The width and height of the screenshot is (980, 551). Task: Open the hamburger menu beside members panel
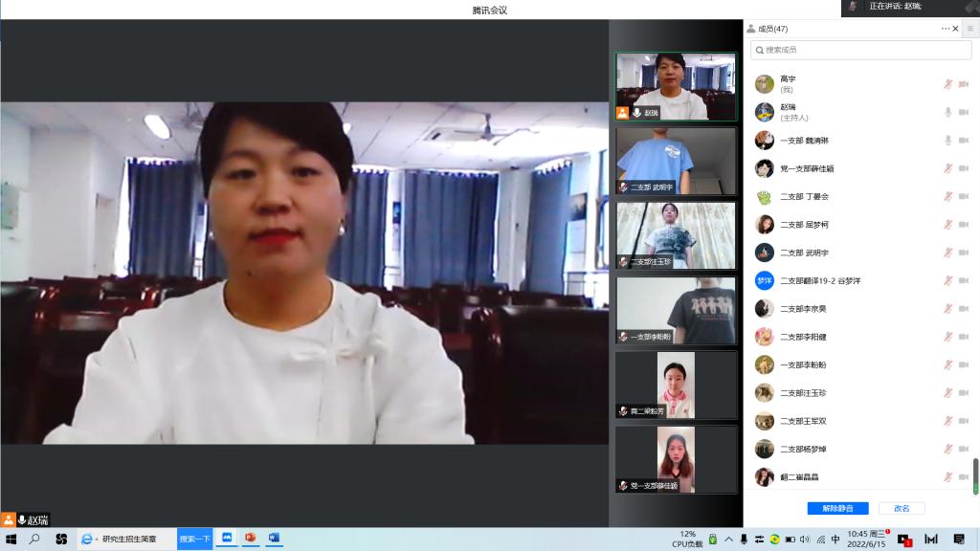(969, 29)
